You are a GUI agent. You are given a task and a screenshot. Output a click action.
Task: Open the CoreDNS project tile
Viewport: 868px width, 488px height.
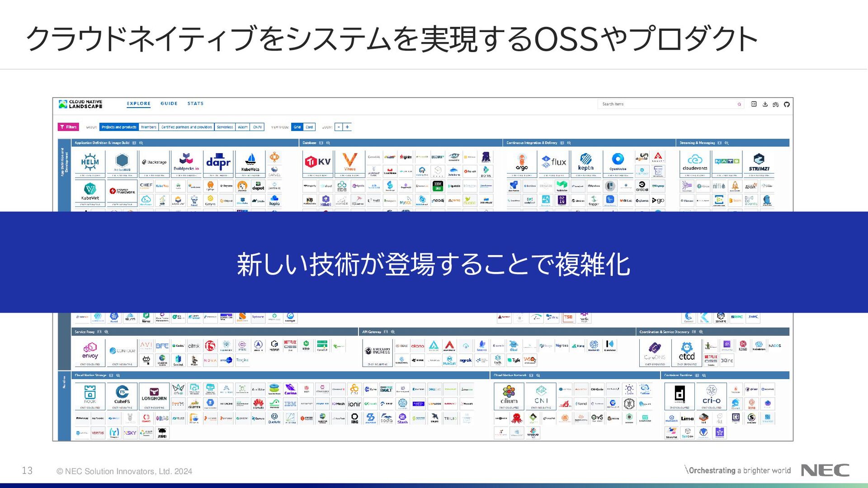click(655, 352)
